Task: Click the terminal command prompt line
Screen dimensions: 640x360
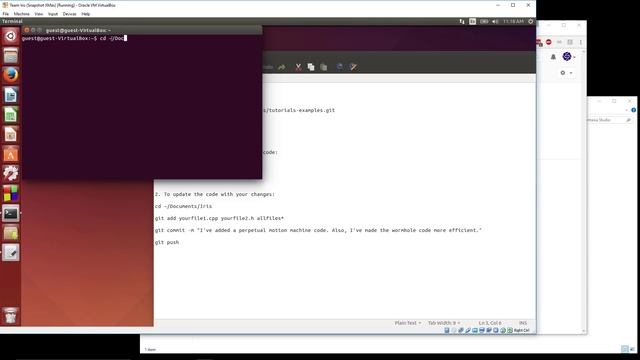Action: coord(74,38)
